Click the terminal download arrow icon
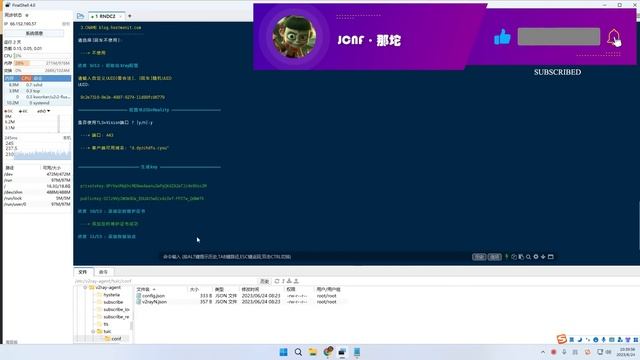640x360 pixels. pyautogui.click(x=543, y=257)
